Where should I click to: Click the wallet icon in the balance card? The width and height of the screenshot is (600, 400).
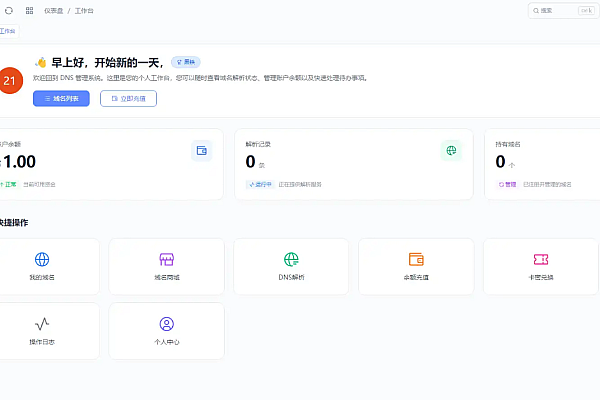point(202,150)
